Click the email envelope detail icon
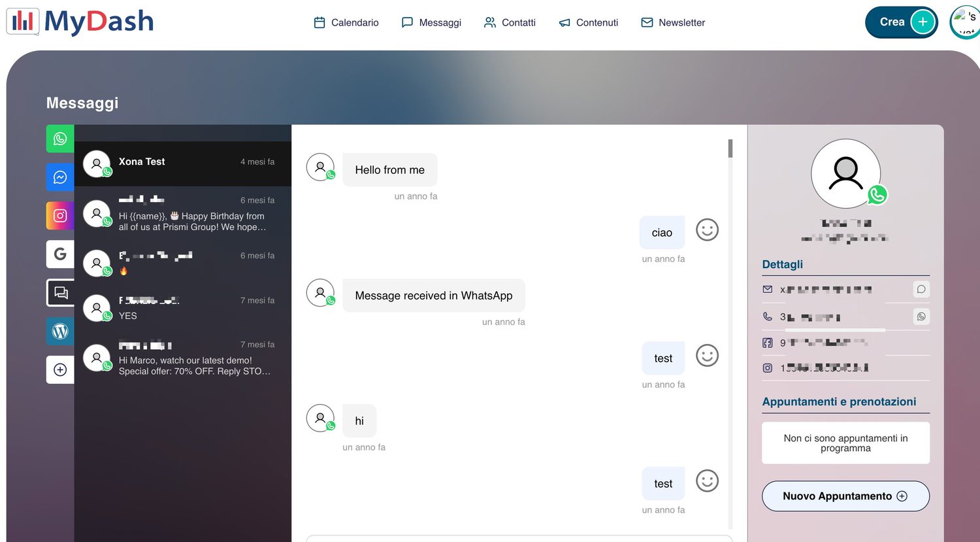The height and width of the screenshot is (542, 980). click(x=768, y=289)
